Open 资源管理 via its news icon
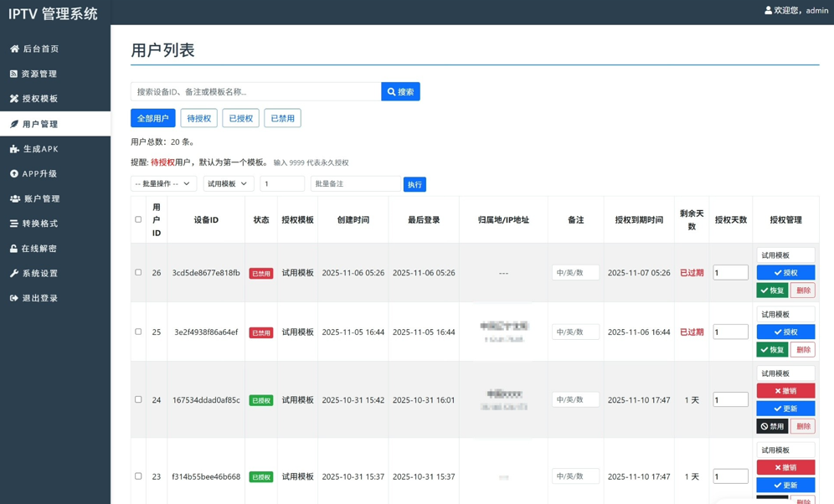Viewport: 834px width, 504px height. pyautogui.click(x=13, y=74)
